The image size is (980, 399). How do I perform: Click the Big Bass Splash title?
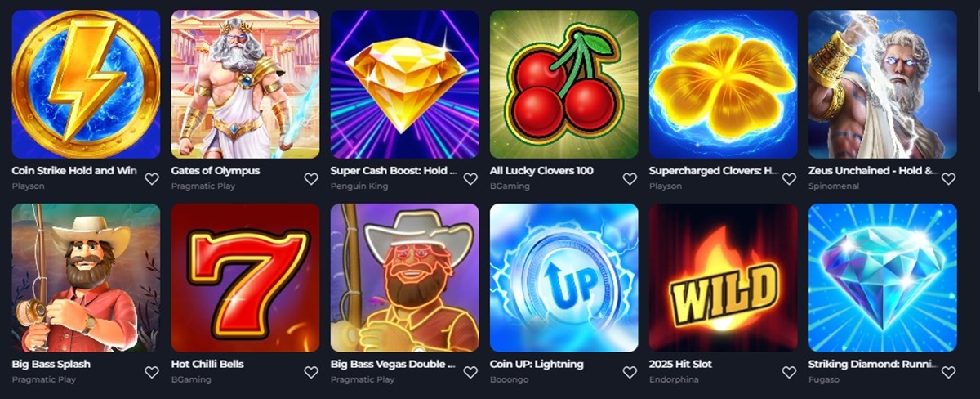(x=51, y=364)
